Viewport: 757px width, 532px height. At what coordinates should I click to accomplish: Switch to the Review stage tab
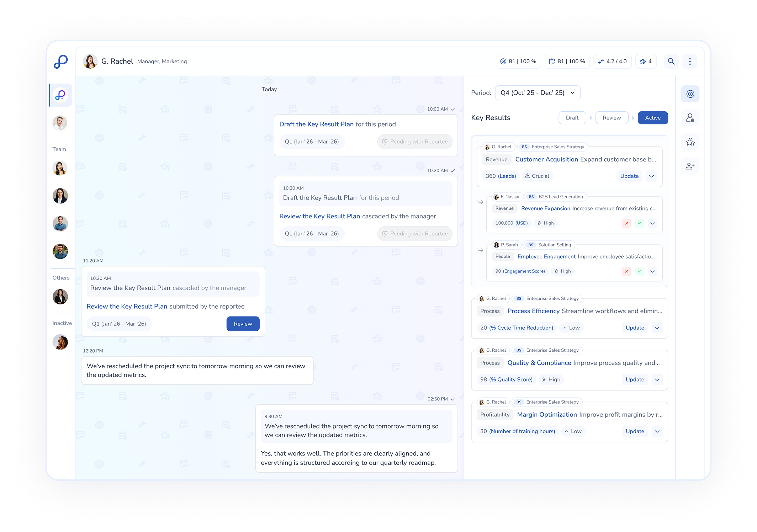click(612, 118)
